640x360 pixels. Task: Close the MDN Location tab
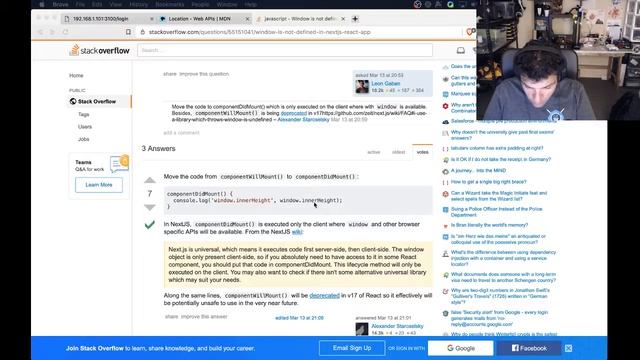point(247,19)
